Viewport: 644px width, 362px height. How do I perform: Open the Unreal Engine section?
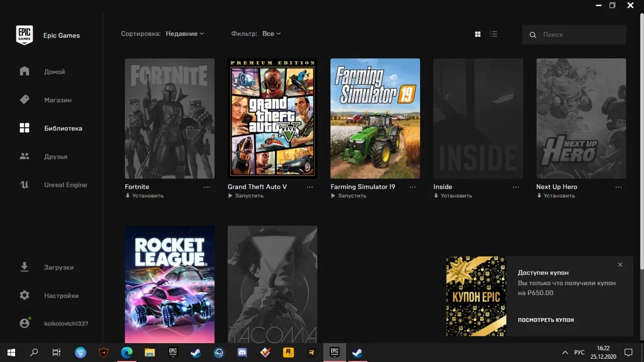click(65, 185)
